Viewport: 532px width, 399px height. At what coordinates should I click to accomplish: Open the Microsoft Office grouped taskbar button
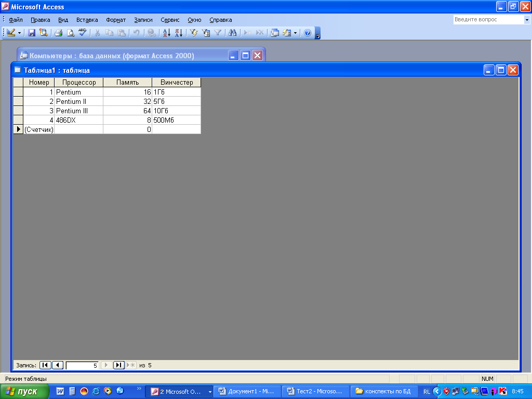coord(179,391)
